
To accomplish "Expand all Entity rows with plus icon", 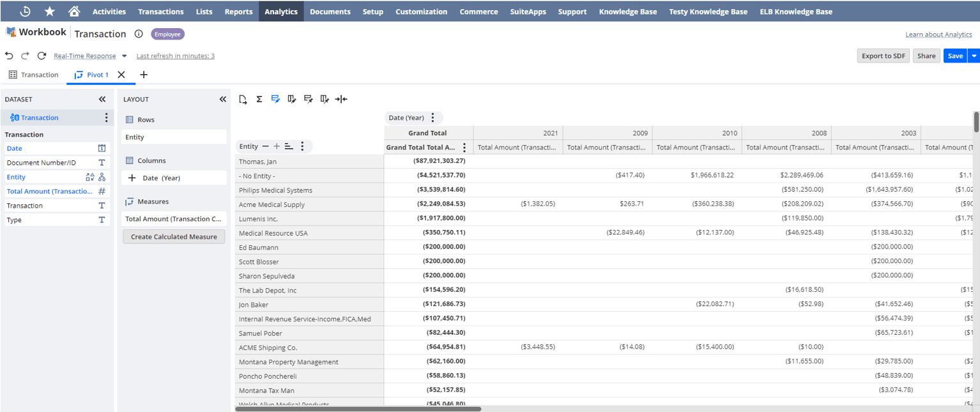I will (x=277, y=146).
